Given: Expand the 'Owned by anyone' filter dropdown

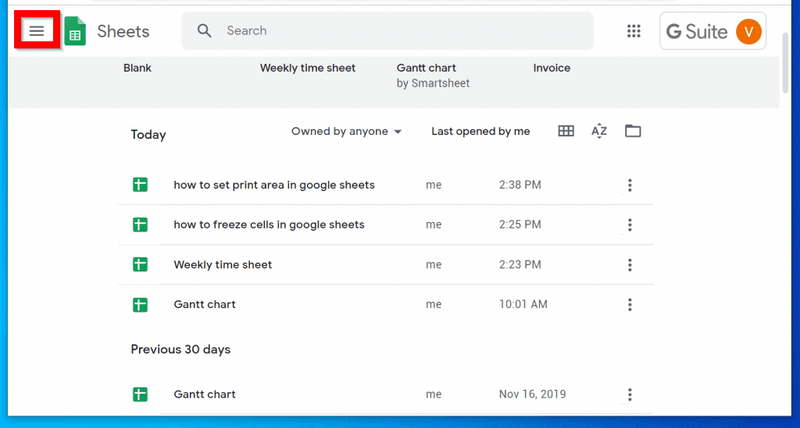Looking at the screenshot, I should click(346, 132).
